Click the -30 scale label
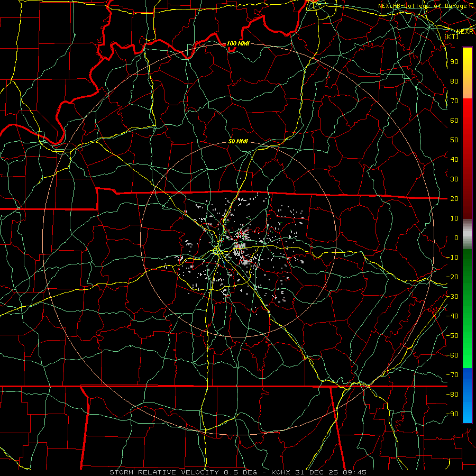This screenshot has width=476, height=476. [x=452, y=297]
